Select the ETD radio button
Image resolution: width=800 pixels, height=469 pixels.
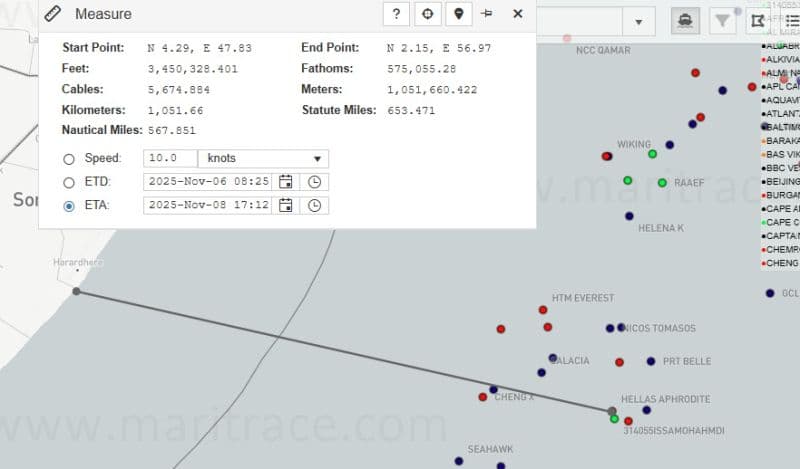click(x=69, y=183)
